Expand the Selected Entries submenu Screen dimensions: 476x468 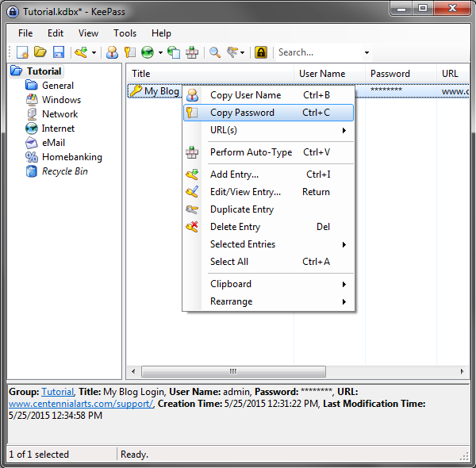[269, 244]
